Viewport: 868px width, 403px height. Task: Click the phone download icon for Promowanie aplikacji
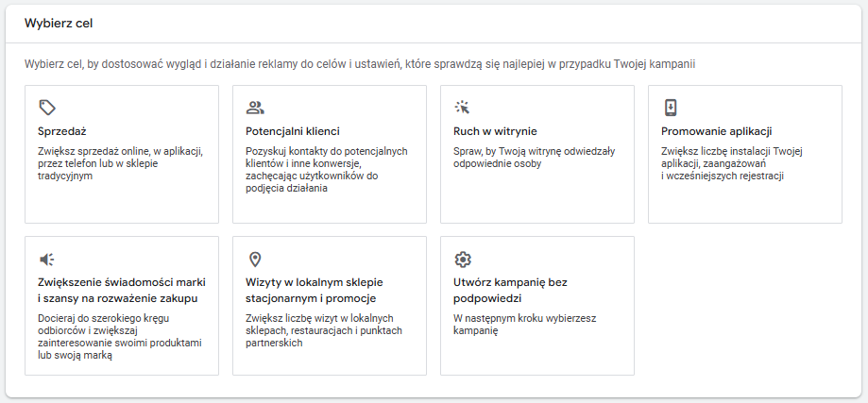click(x=670, y=108)
